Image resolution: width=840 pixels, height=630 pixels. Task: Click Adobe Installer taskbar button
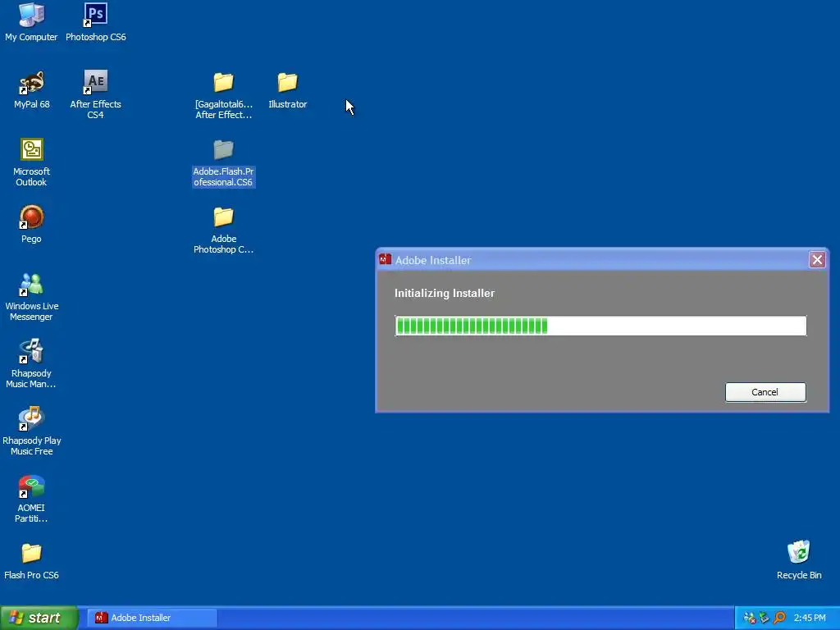[152, 618]
